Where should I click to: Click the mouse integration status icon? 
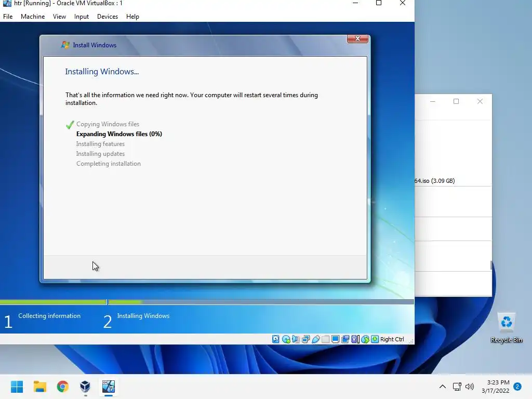[365, 339]
